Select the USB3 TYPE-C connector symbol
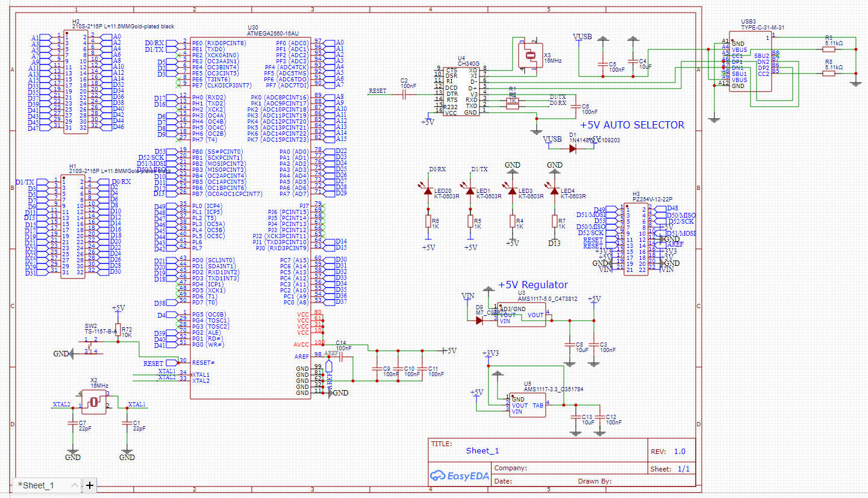Image resolution: width=868 pixels, height=498 pixels. point(750,63)
